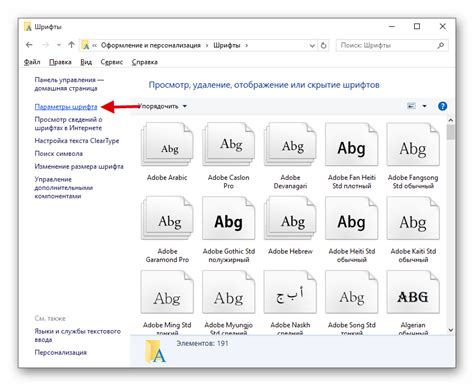Click the view layout icon in toolbar
The image size is (474, 386).
[412, 106]
